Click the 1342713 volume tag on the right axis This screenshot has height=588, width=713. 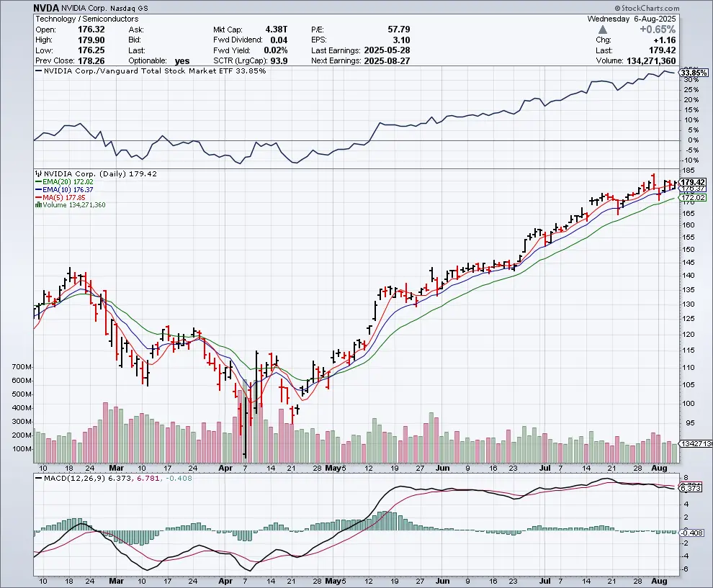[x=696, y=443]
